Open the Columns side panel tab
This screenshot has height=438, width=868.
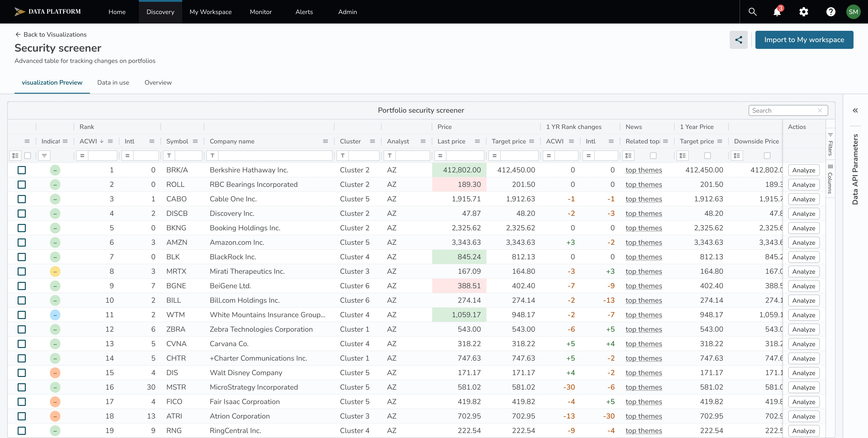(x=830, y=179)
